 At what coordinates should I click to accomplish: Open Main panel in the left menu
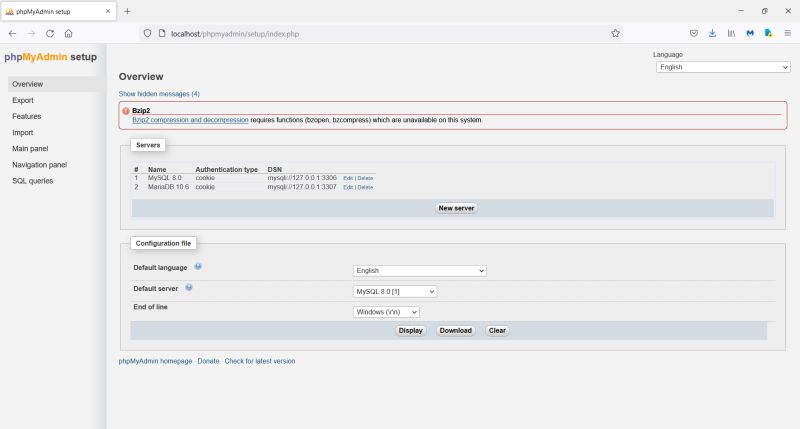point(30,148)
